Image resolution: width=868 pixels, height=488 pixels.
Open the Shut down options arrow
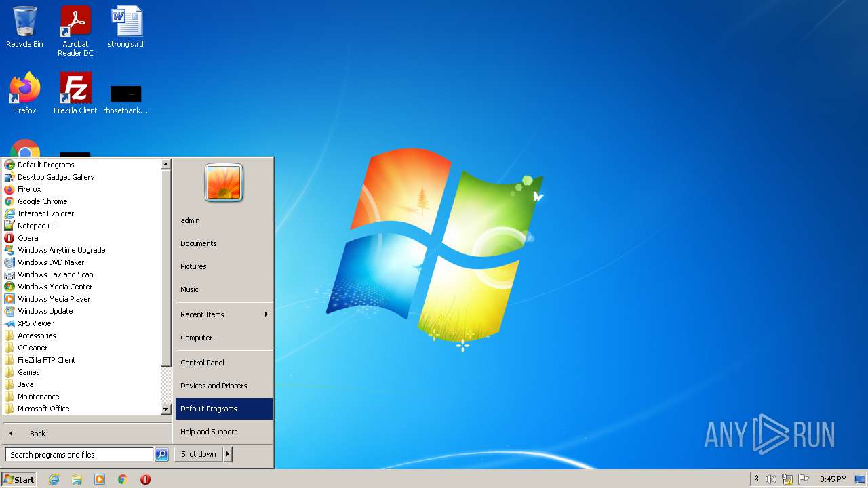click(x=228, y=454)
